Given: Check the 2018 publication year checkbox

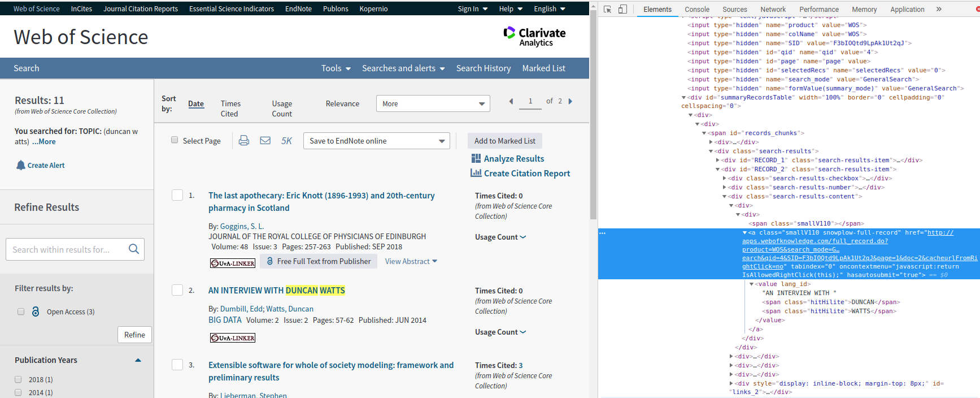Looking at the screenshot, I should pyautogui.click(x=18, y=379).
